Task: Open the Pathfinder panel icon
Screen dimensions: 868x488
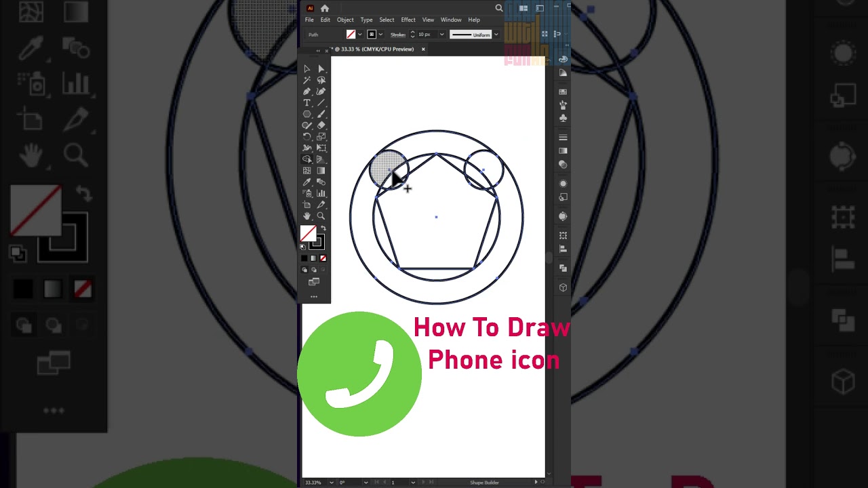Action: click(x=563, y=268)
